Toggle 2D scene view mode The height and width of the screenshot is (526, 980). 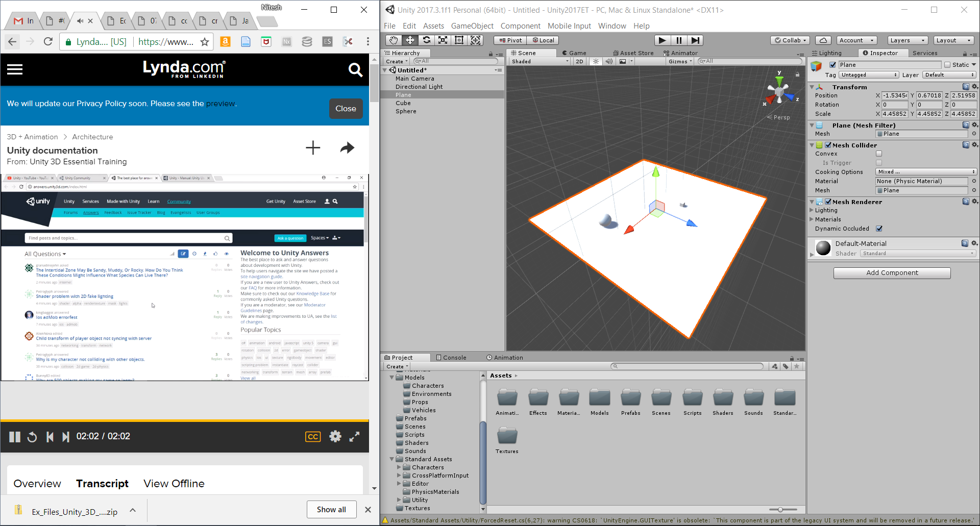(579, 61)
